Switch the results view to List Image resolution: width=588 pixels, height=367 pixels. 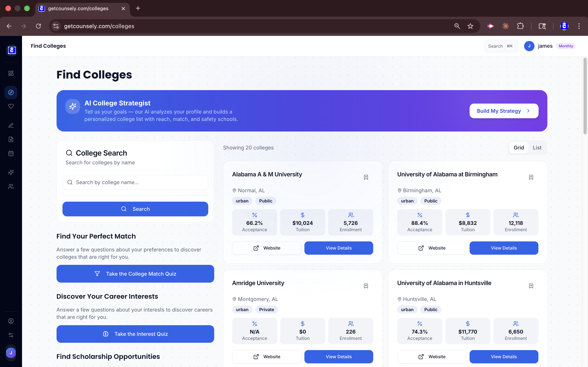(537, 147)
